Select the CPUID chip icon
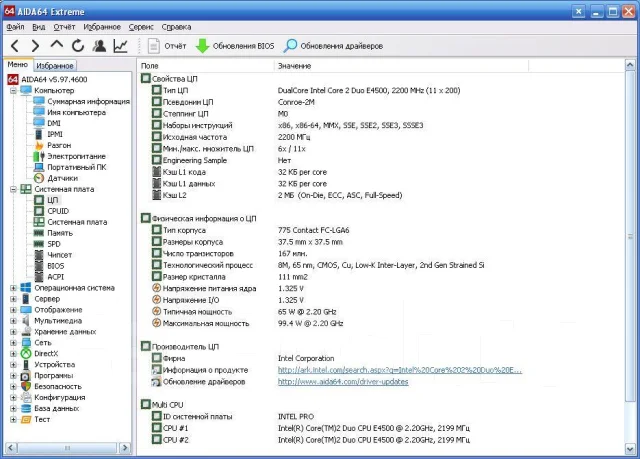Image resolution: width=640 pixels, height=459 pixels. click(x=39, y=211)
